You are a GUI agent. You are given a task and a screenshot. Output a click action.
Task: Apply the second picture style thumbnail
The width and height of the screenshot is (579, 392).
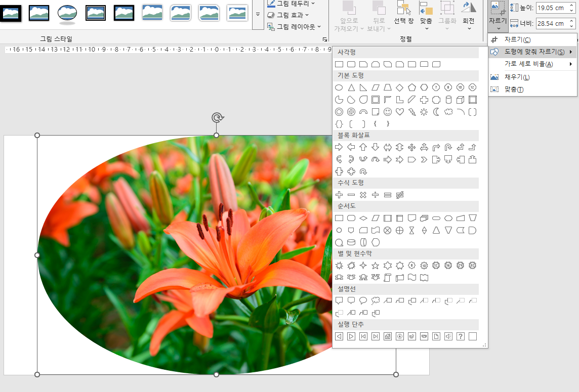click(39, 13)
